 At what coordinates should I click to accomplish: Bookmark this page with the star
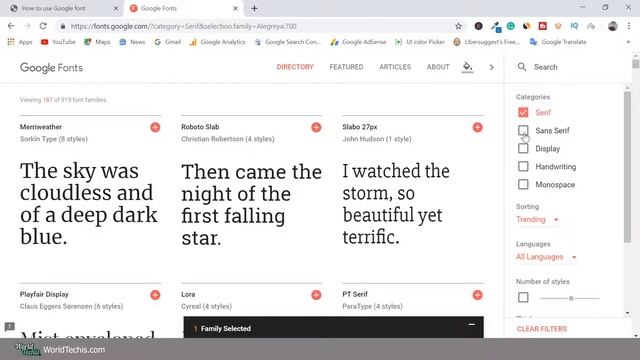click(458, 26)
